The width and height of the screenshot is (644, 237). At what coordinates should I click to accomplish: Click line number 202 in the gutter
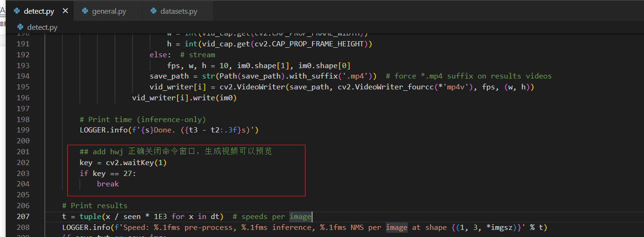[23, 162]
